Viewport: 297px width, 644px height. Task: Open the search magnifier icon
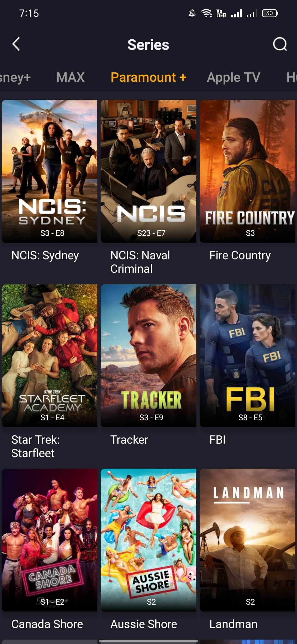(x=280, y=44)
